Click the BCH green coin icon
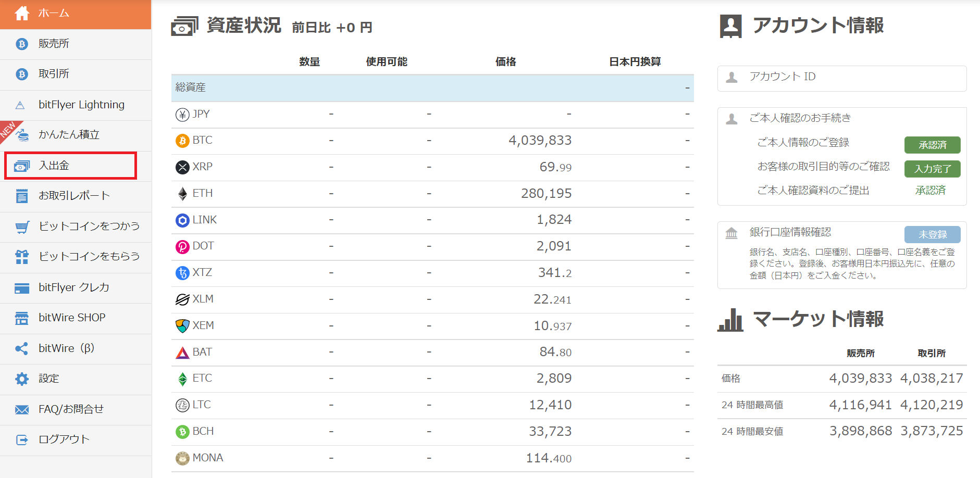Screen dimensions: 980x478 point(182,432)
